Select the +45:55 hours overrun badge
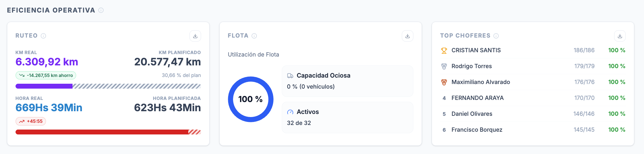 click(x=31, y=121)
